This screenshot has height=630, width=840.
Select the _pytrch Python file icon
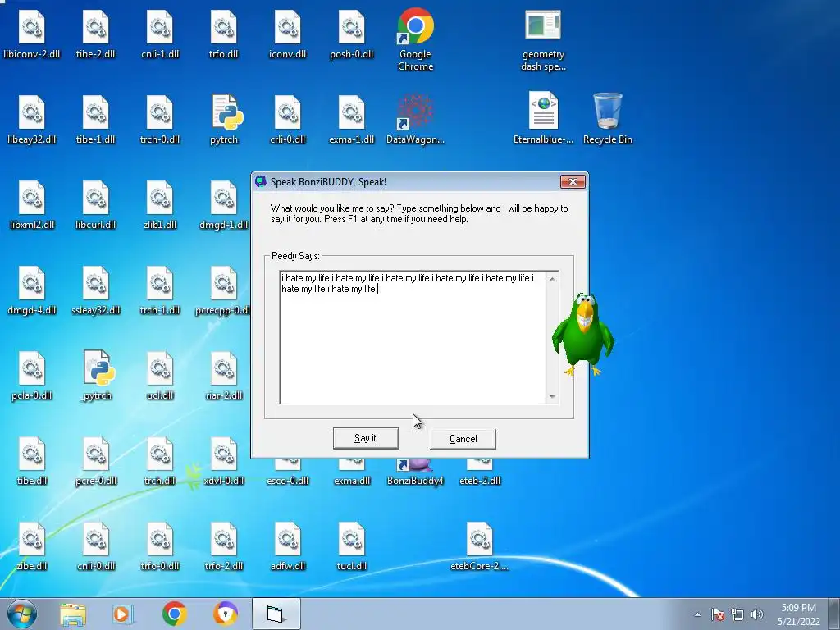click(97, 375)
